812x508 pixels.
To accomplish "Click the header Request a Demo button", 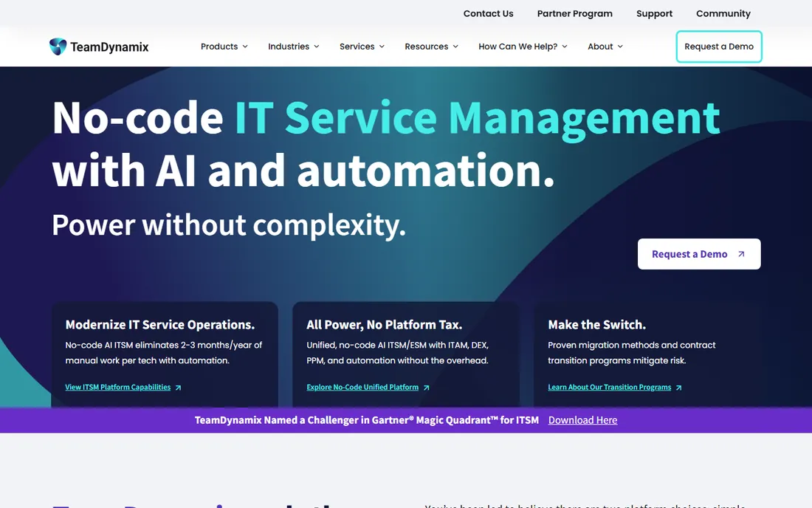I will point(719,47).
